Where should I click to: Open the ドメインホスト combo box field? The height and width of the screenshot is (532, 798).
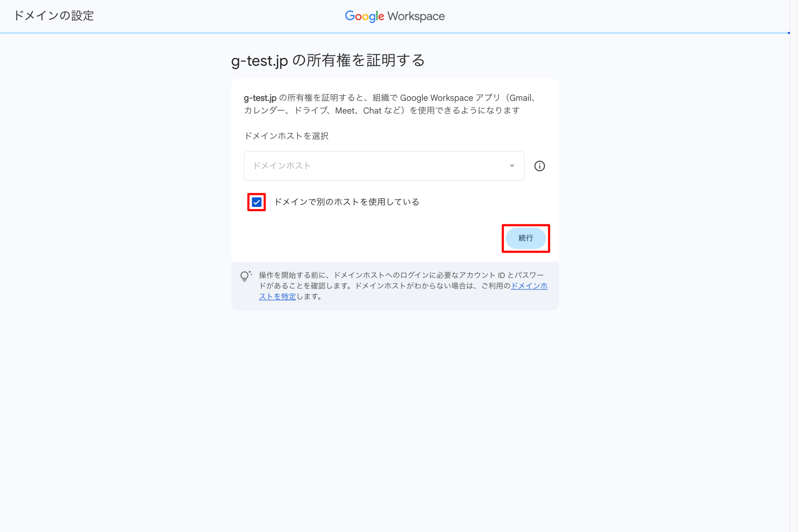384,166
